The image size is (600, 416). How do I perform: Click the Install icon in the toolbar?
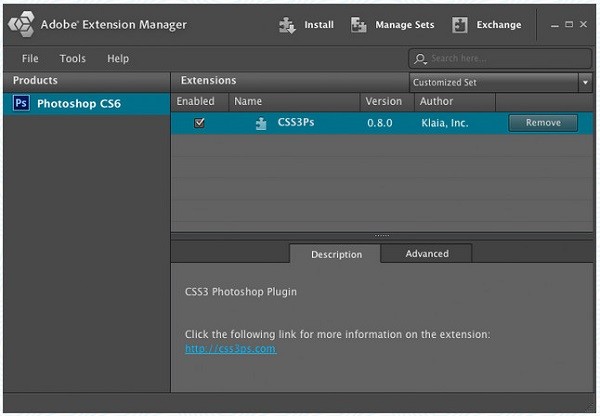point(288,25)
